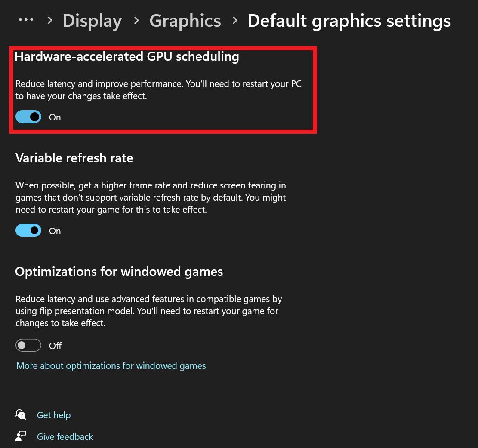Click the Give feedback person icon
The height and width of the screenshot is (448, 478).
click(21, 436)
